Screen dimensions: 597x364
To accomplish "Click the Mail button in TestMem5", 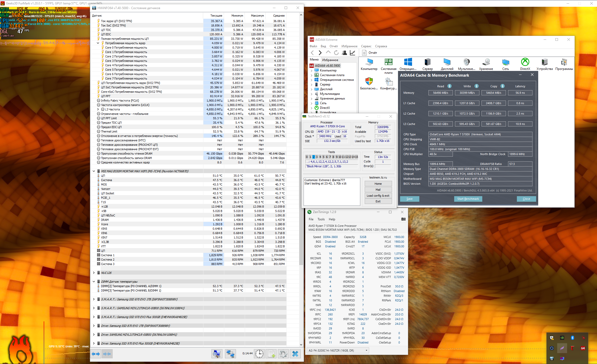I will [378, 190].
